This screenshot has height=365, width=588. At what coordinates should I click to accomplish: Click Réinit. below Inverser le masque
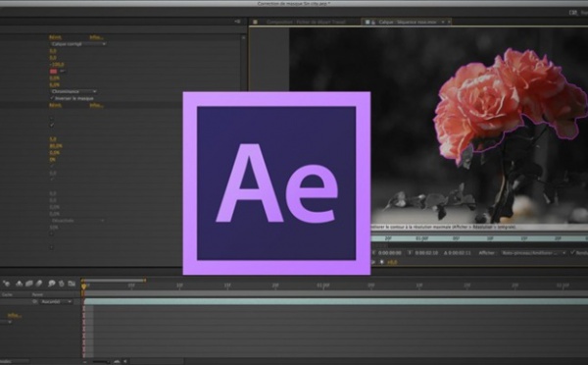[x=55, y=105]
